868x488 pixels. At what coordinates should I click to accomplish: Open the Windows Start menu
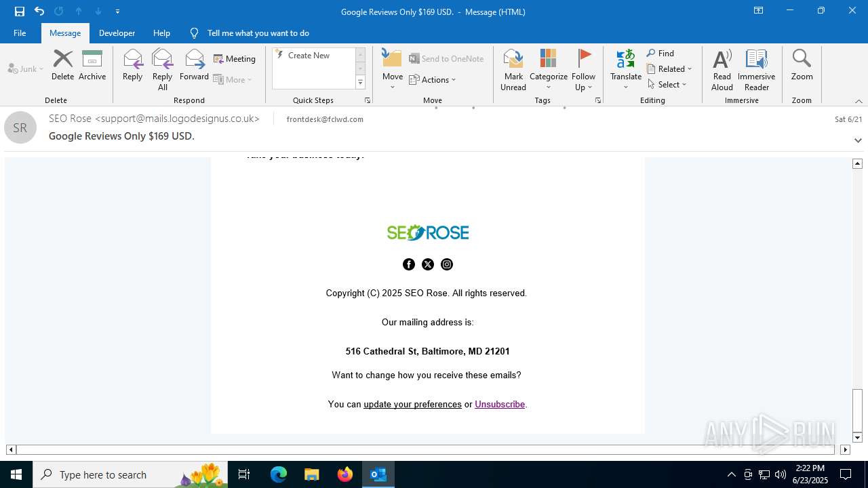tap(16, 474)
